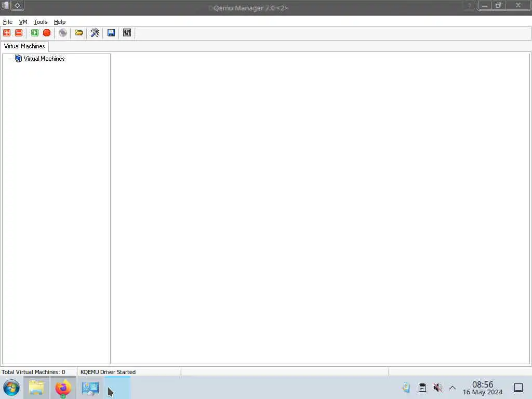Expand hidden system tray icons arrow
This screenshot has height=399, width=532.
(453, 388)
